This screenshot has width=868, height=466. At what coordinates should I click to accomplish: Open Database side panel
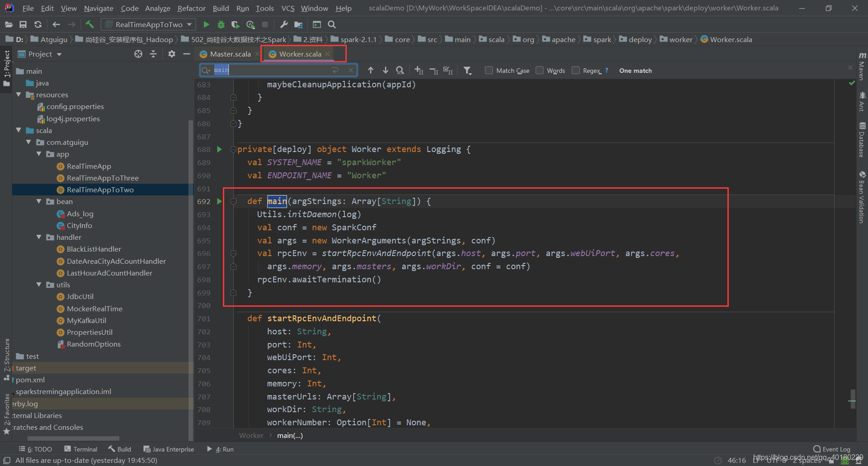[x=862, y=140]
